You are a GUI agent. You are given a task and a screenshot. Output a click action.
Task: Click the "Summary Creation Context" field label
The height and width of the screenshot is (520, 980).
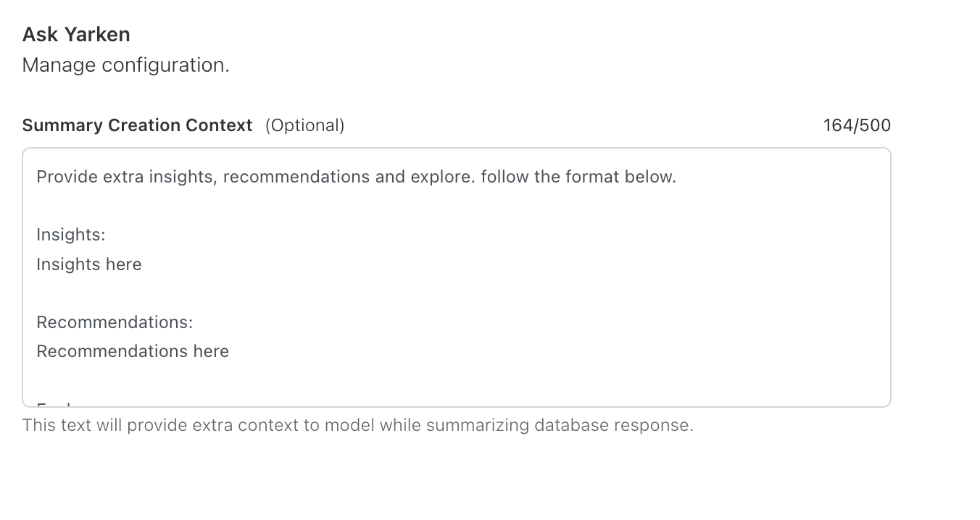click(x=137, y=125)
